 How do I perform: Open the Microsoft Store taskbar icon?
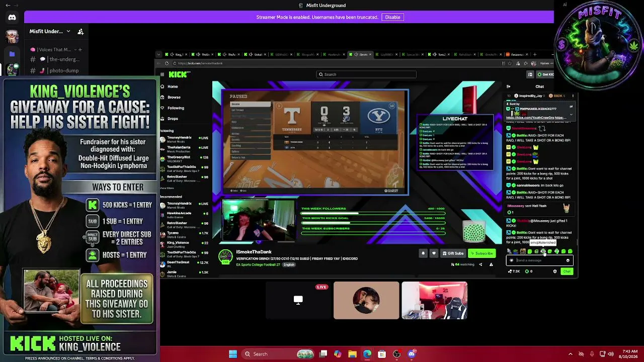tap(382, 354)
